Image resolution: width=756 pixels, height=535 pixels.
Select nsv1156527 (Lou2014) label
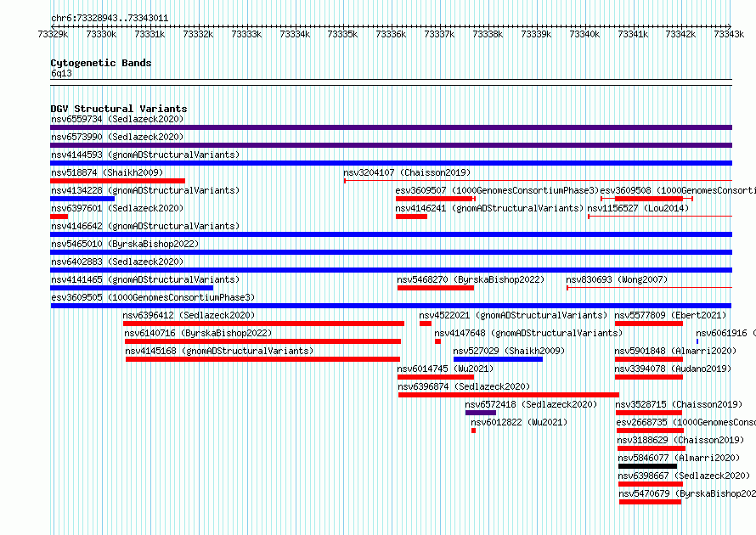(x=638, y=208)
